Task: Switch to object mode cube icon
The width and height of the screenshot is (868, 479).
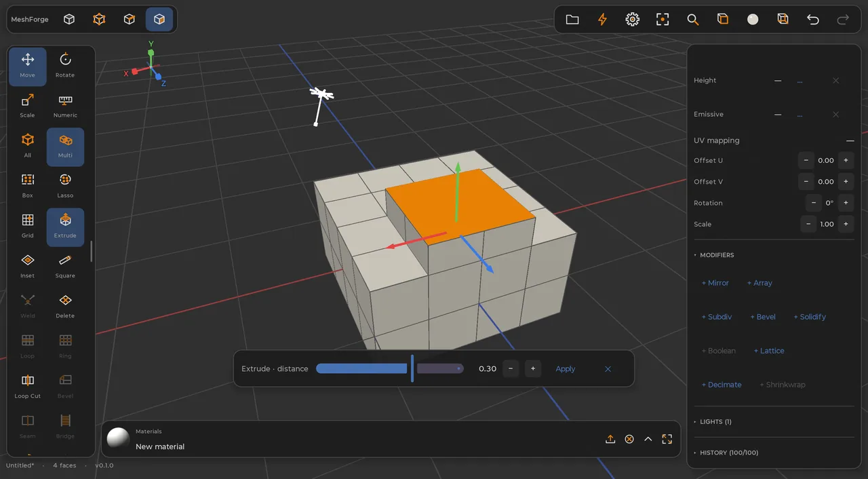Action: coord(69,20)
